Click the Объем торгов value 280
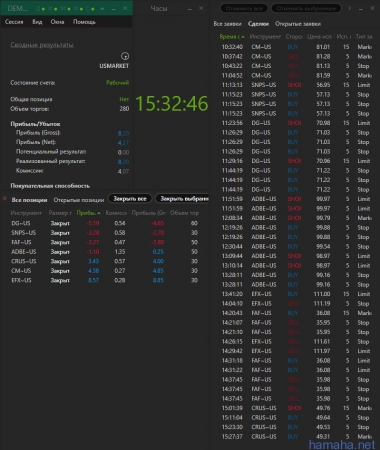This screenshot has width=380, height=450. (x=124, y=109)
